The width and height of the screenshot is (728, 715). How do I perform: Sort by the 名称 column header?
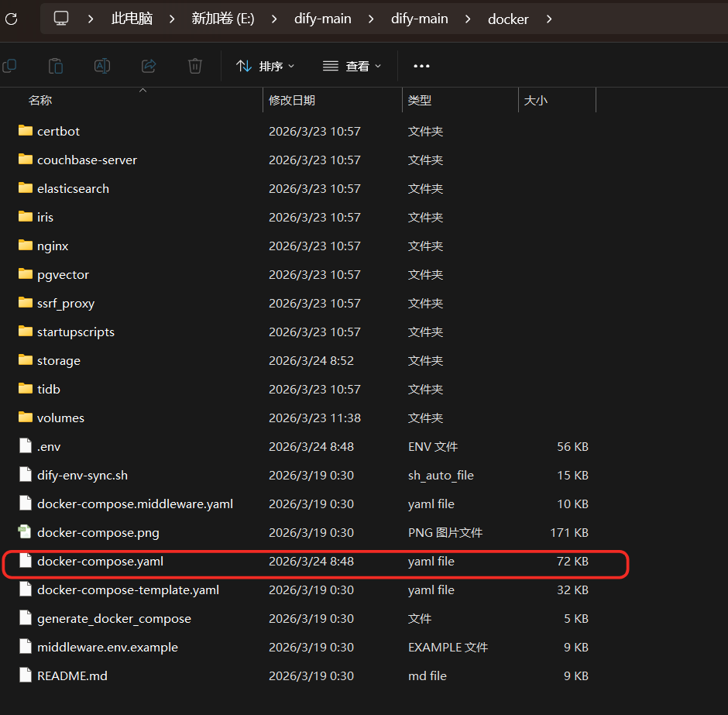click(40, 100)
